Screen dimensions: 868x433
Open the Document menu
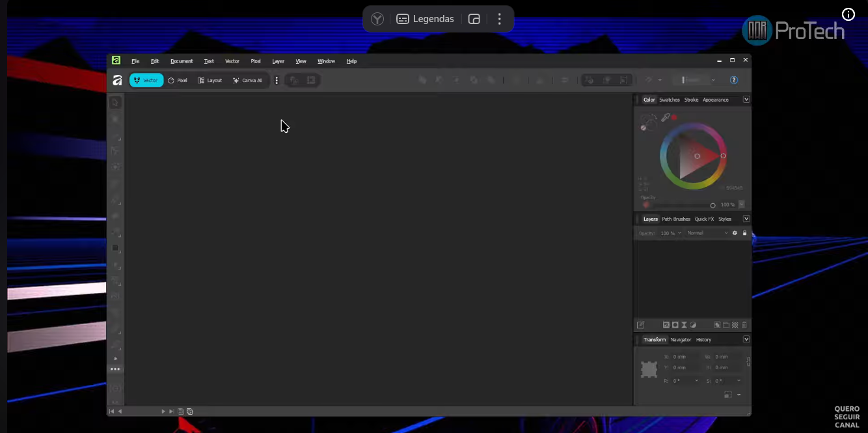pyautogui.click(x=182, y=61)
